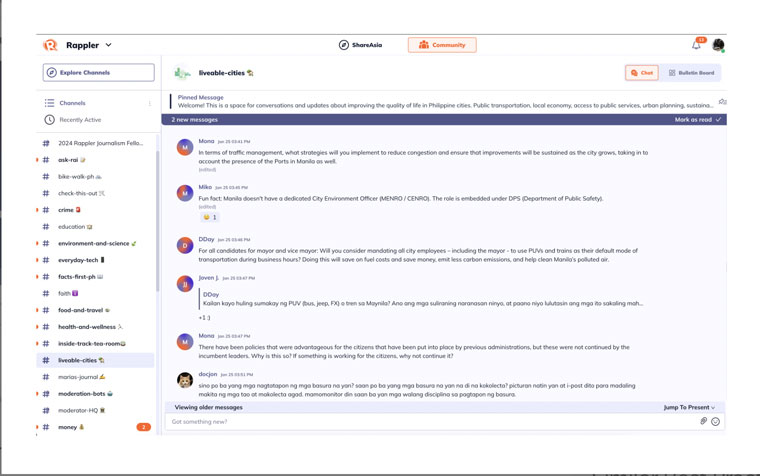
Task: Select the Chat view tab
Action: pyautogui.click(x=642, y=73)
